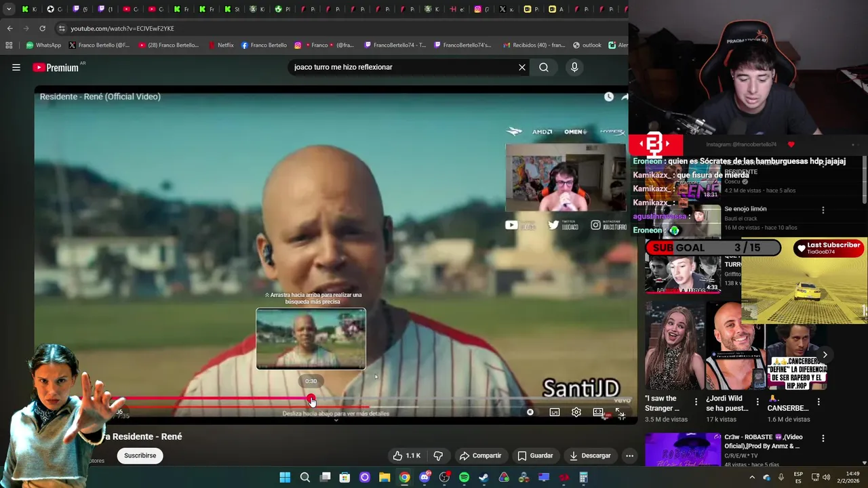Open the WhatsApp bookmark
Viewport: 868px width, 488px height.
click(x=43, y=45)
